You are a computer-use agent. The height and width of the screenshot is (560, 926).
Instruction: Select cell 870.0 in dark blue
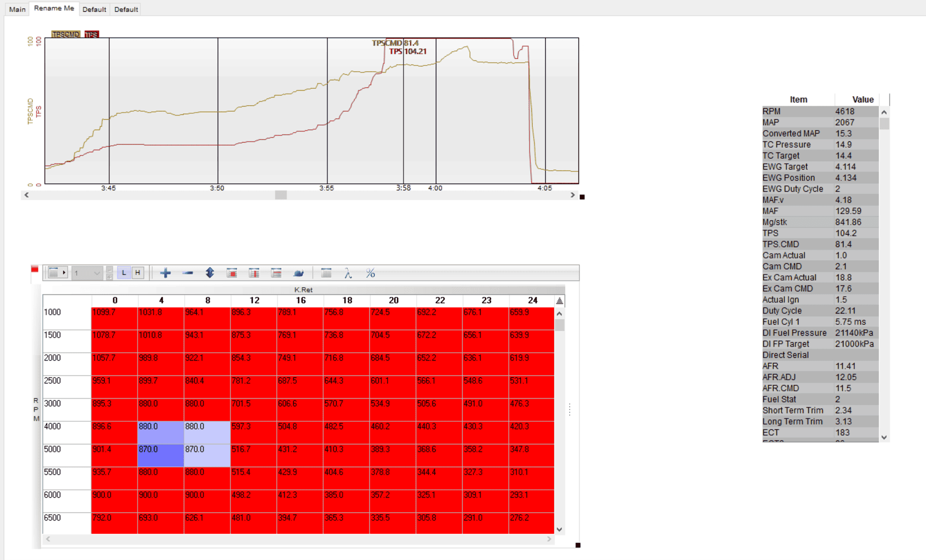click(161, 455)
